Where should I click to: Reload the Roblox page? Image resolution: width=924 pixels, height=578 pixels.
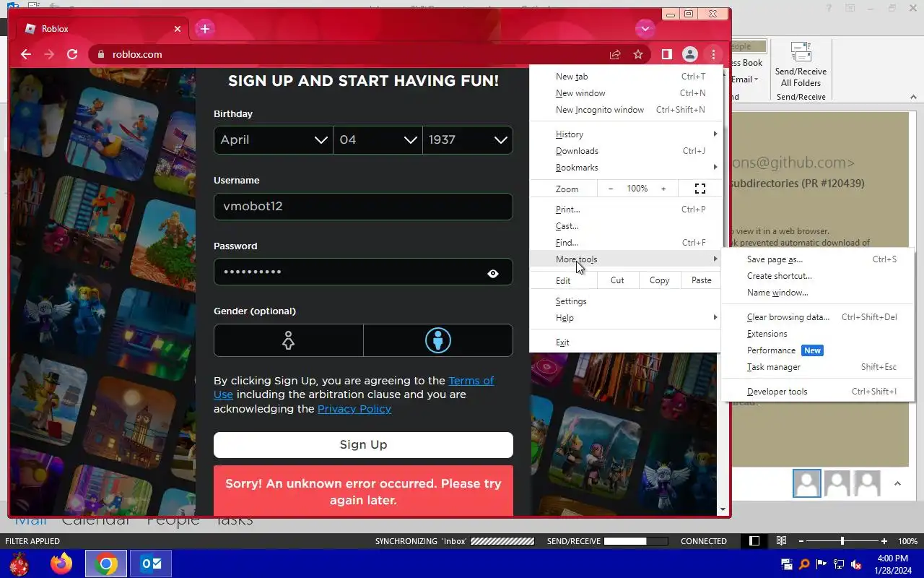72,54
